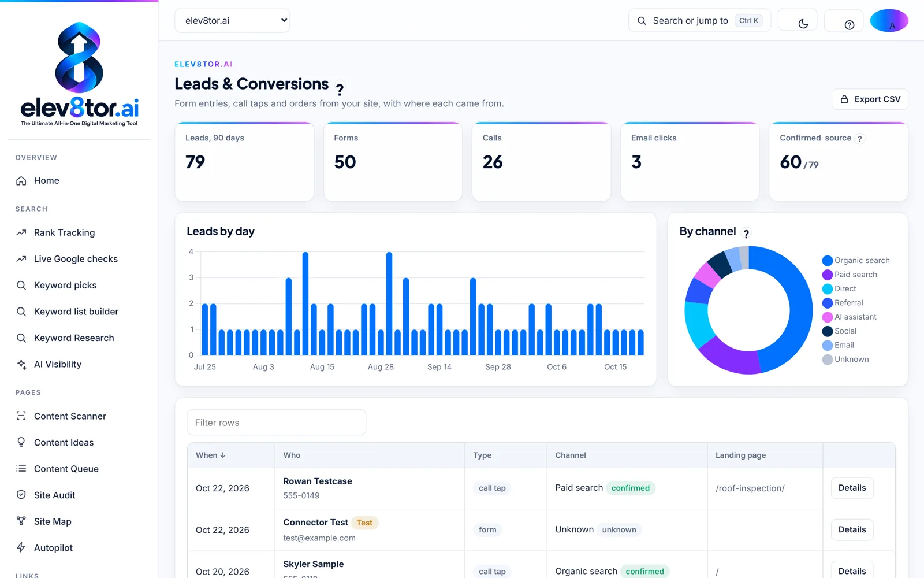Click the Content Queue list icon
This screenshot has height=578, width=924.
21,469
